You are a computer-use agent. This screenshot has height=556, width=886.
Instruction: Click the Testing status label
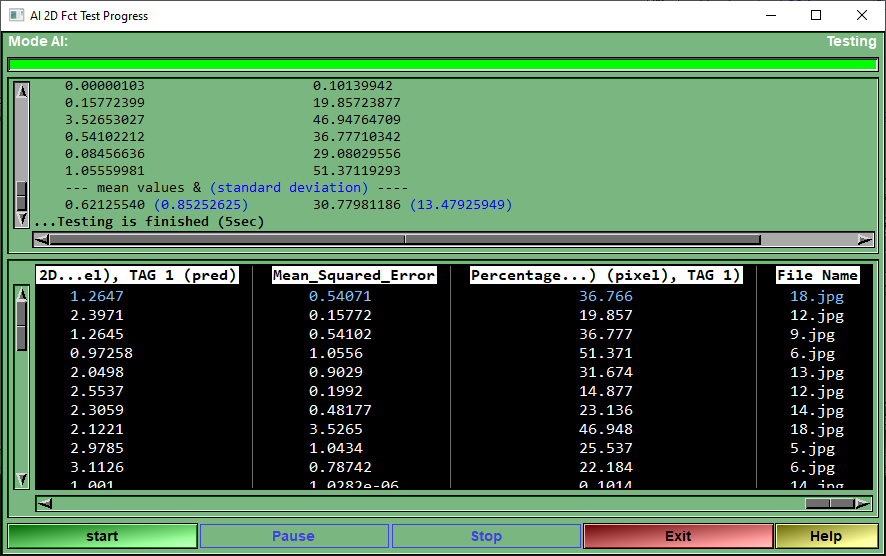click(x=852, y=41)
